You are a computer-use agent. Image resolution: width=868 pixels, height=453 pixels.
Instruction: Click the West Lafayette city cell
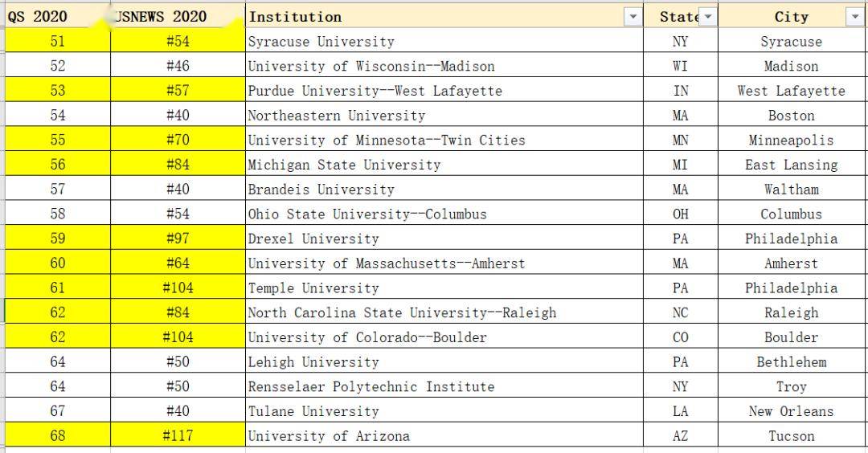click(x=791, y=91)
